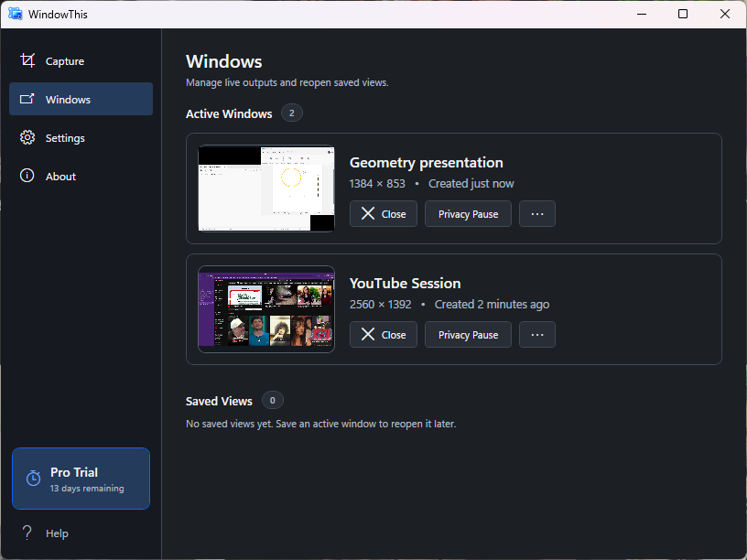This screenshot has width=747, height=560.
Task: Minimize the WindowThis window
Action: click(x=642, y=14)
